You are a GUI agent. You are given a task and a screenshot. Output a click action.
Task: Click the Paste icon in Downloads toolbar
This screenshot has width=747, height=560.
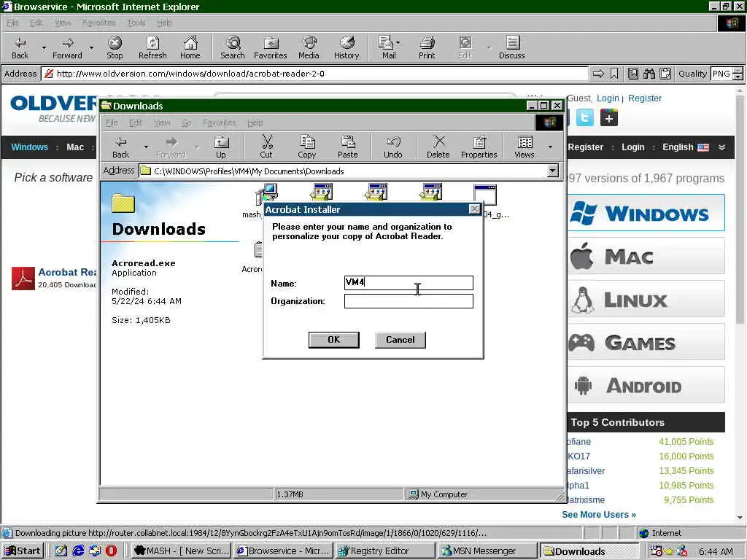[x=348, y=147]
